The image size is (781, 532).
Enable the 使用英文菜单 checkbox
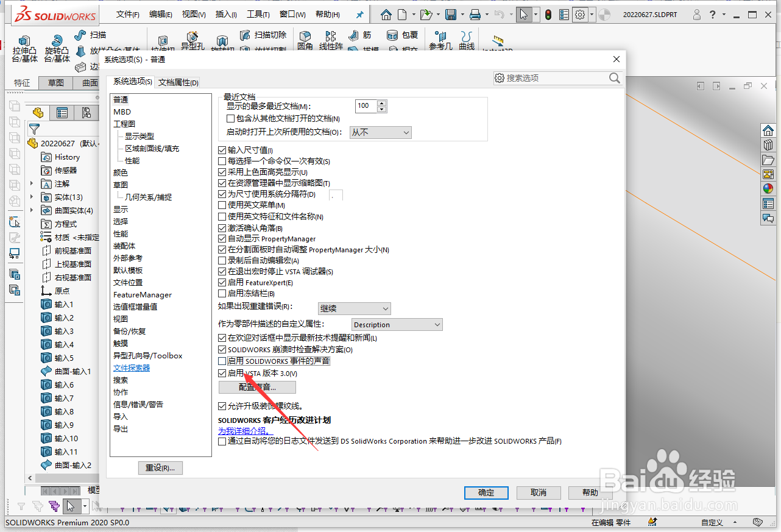tap(222, 205)
